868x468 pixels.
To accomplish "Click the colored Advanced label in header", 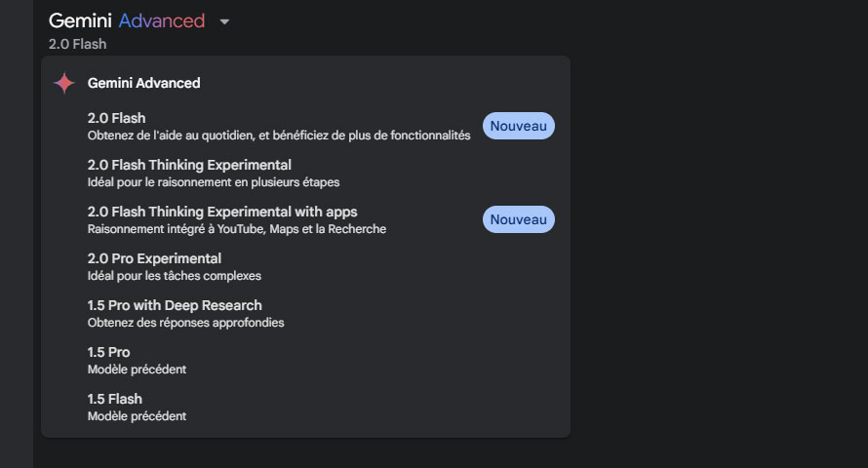I will 162,21.
